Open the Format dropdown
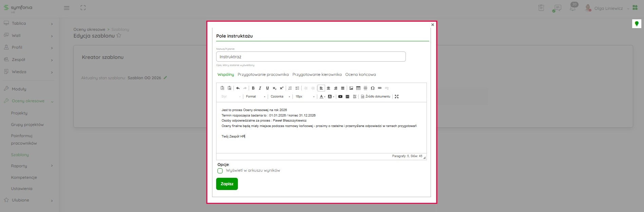The width and height of the screenshot is (644, 212). pos(255,97)
